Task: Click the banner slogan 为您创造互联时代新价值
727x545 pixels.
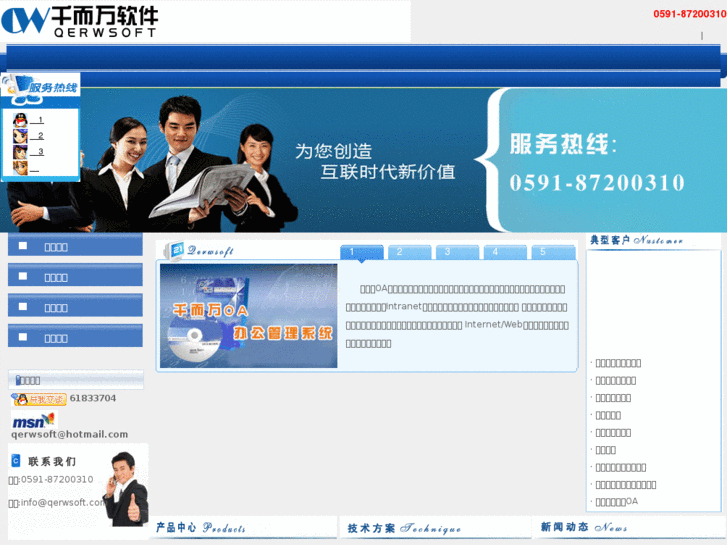Action: (375, 161)
